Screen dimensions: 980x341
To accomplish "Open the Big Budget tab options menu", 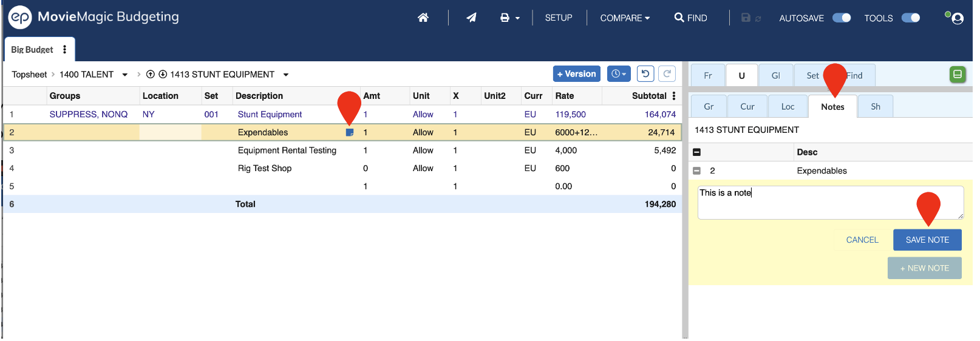I will (64, 49).
